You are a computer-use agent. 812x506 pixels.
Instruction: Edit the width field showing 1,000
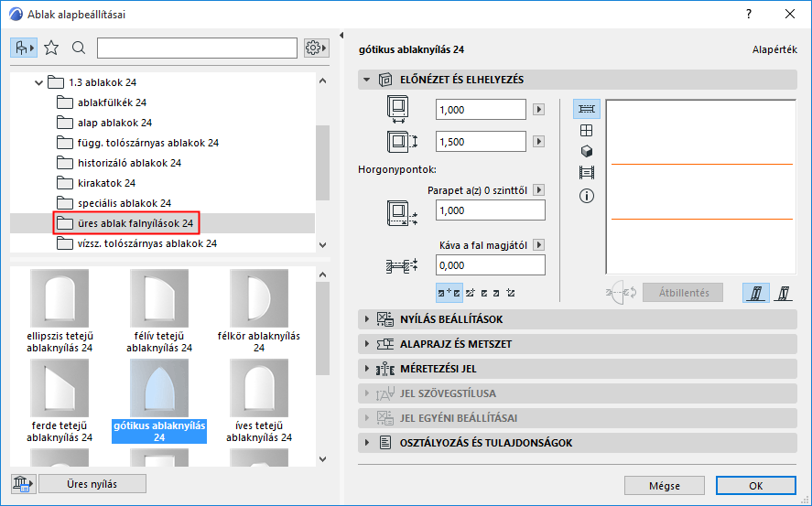pyautogui.click(x=481, y=110)
